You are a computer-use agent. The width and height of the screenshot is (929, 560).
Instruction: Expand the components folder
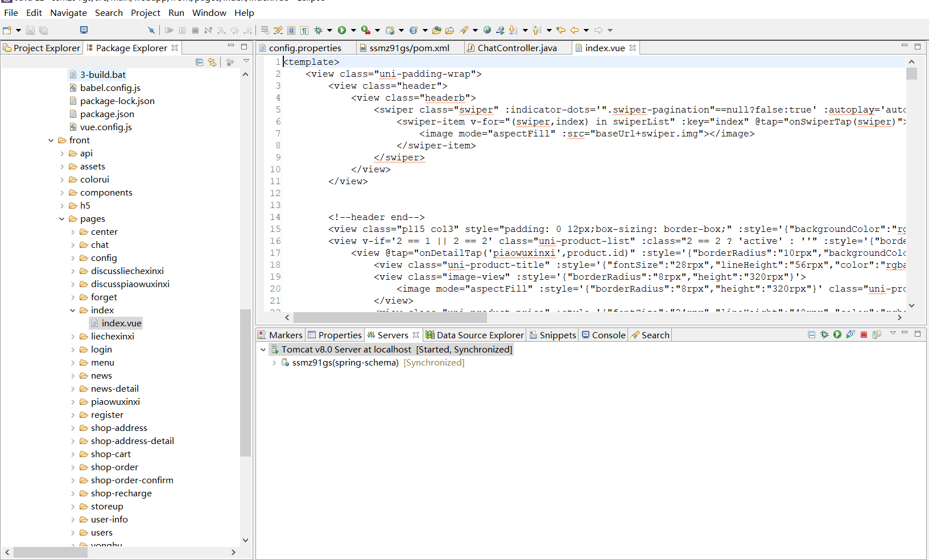(x=62, y=192)
